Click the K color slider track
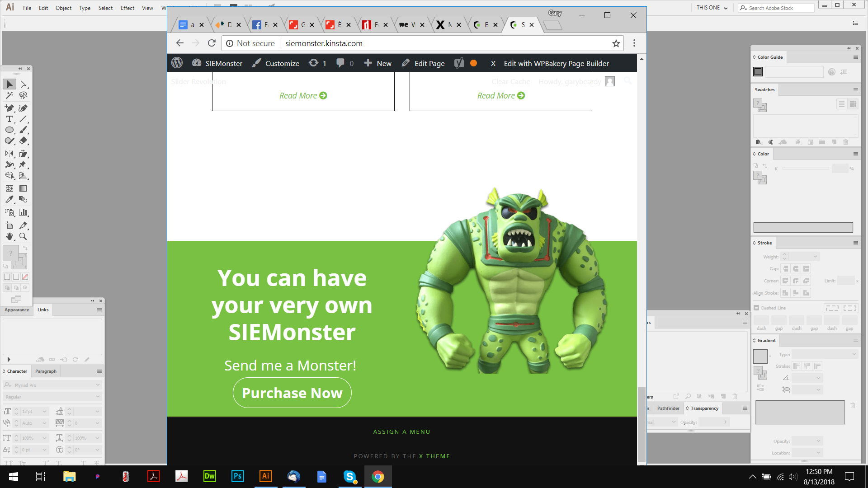The height and width of the screenshot is (488, 868). point(806,169)
